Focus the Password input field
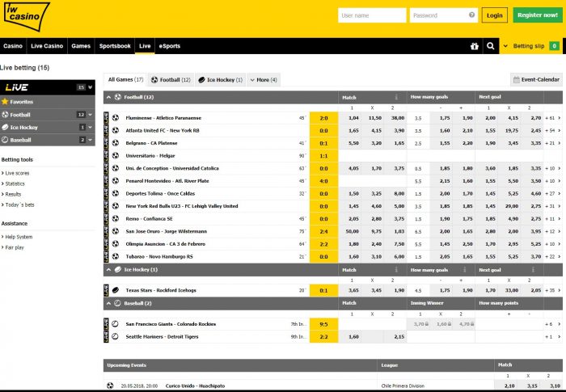 [444, 15]
